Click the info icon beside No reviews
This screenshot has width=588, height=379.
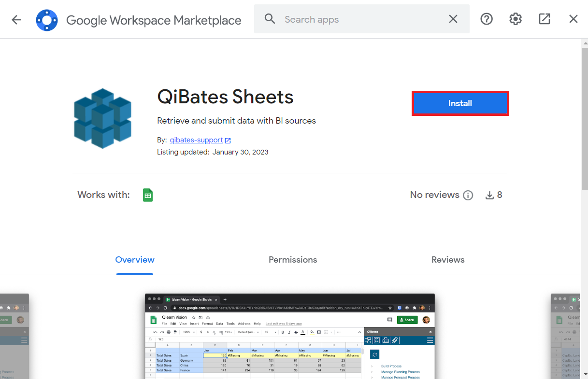(468, 195)
